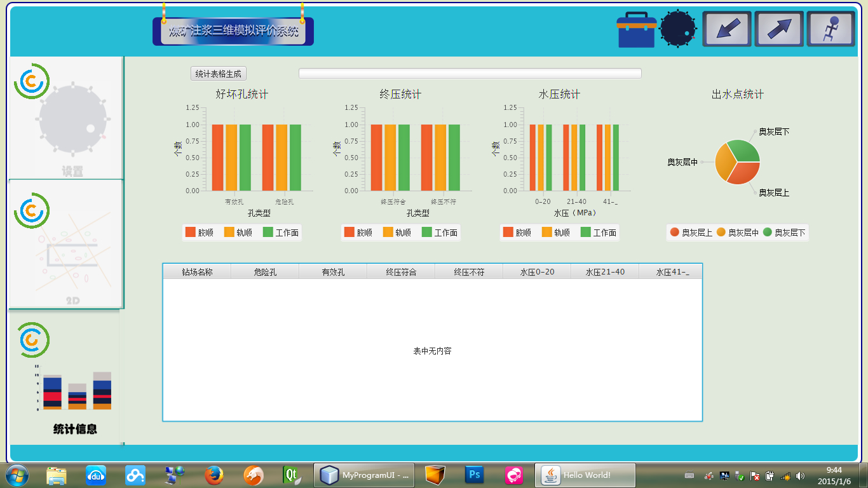Click the volume speaker tray icon
This screenshot has height=488, width=868.
pos(801,475)
